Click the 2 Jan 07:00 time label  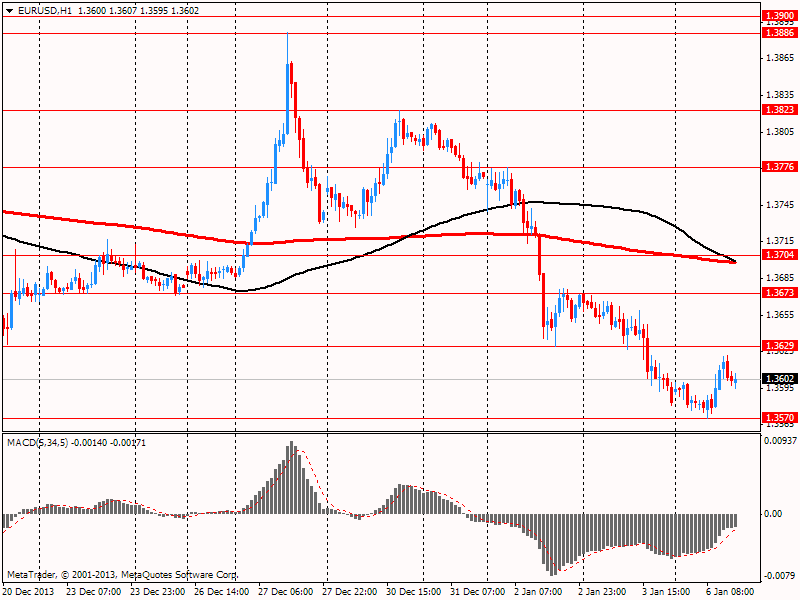[540, 592]
